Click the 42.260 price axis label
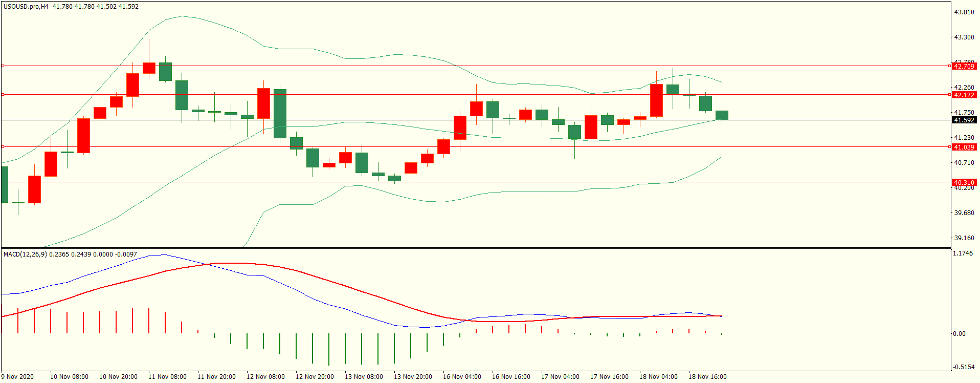The width and height of the screenshot is (980, 383). 964,88
